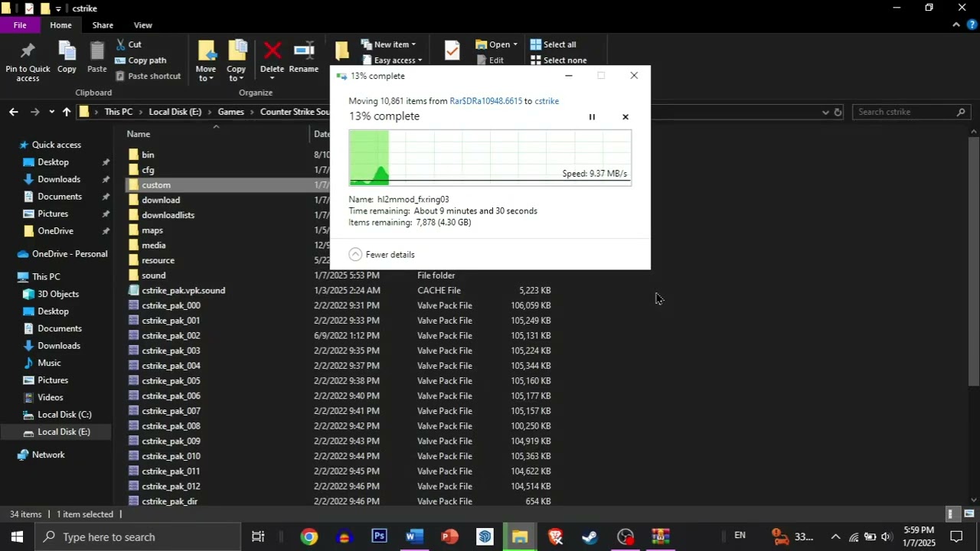Go back with the left arrow

(x=14, y=112)
